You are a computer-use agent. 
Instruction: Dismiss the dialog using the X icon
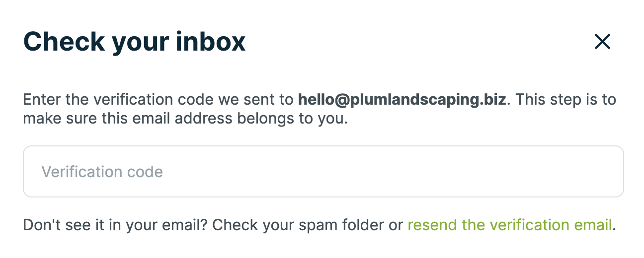tap(602, 42)
